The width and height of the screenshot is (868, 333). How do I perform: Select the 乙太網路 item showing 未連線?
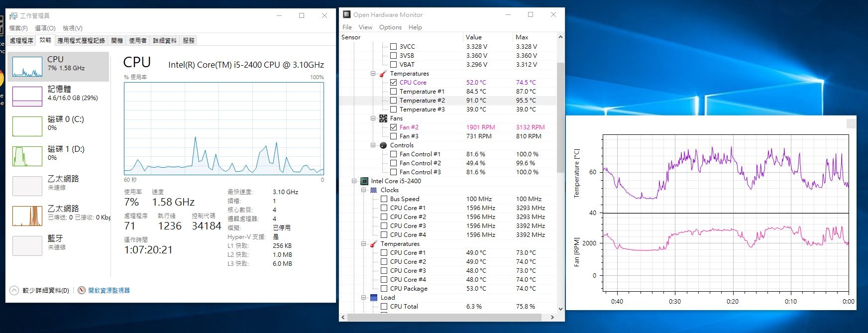pyautogui.click(x=59, y=186)
